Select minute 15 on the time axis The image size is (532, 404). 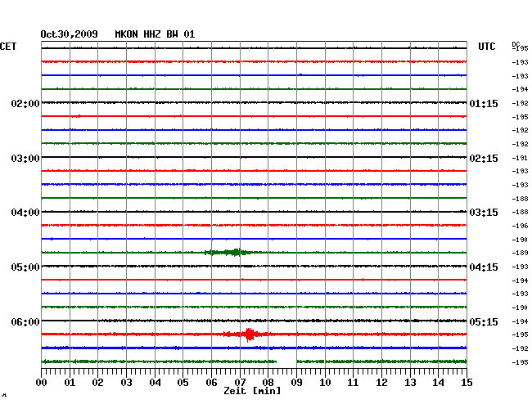pos(467,382)
